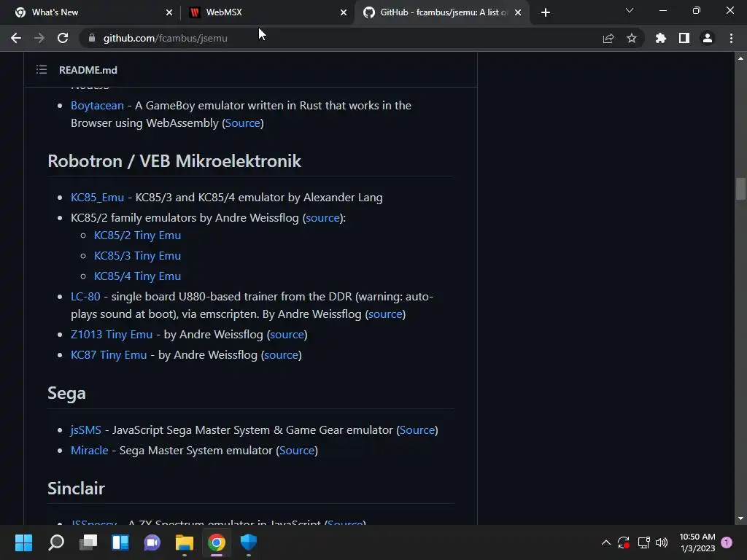The height and width of the screenshot is (560, 747).
Task: Open the notification count badge
Action: click(727, 542)
